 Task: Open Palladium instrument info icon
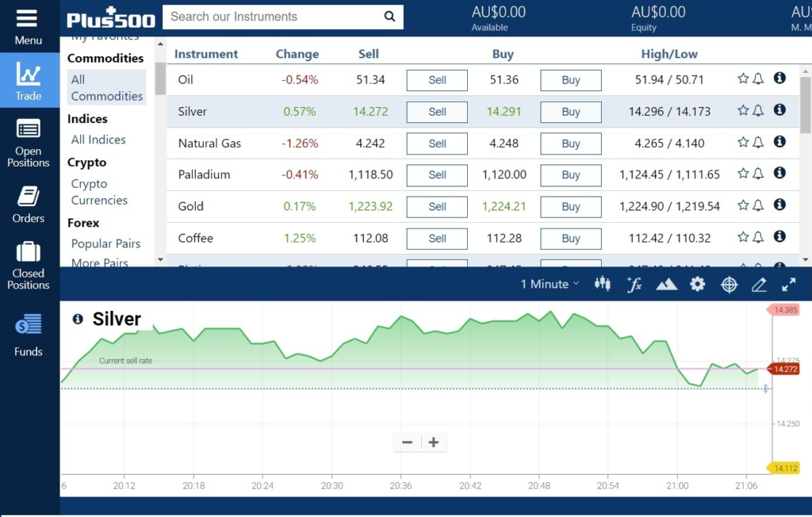tap(779, 173)
